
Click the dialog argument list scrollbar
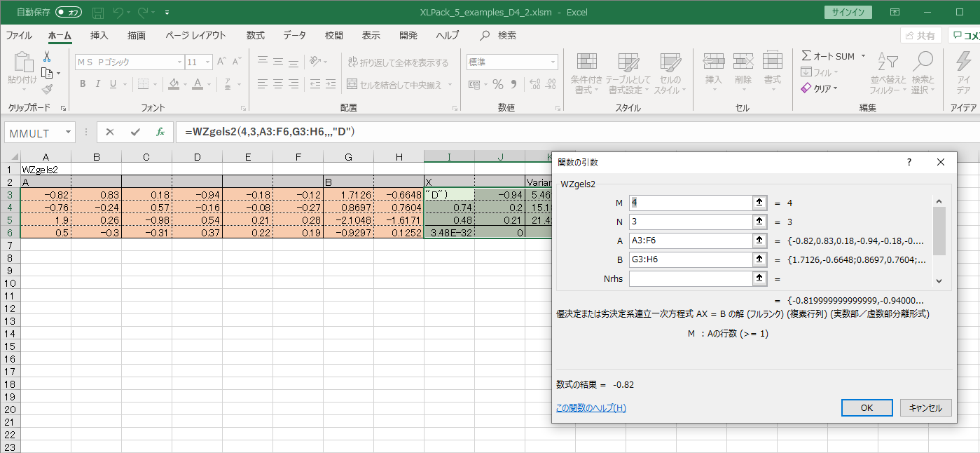(x=939, y=231)
